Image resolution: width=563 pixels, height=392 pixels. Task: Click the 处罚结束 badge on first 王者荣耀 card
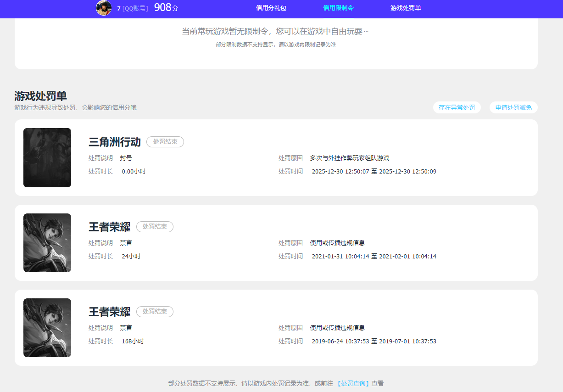pyautogui.click(x=155, y=226)
